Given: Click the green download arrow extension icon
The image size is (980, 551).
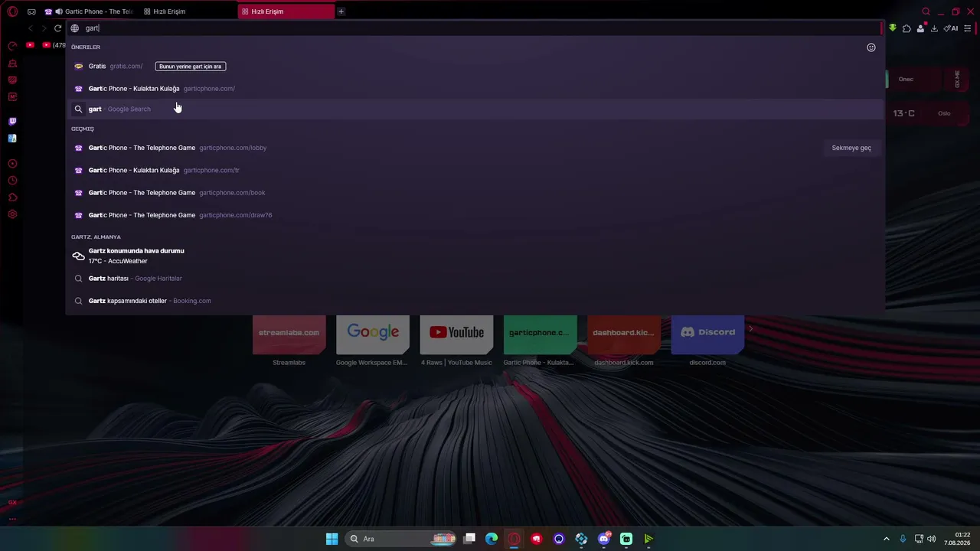Looking at the screenshot, I should coord(893,28).
